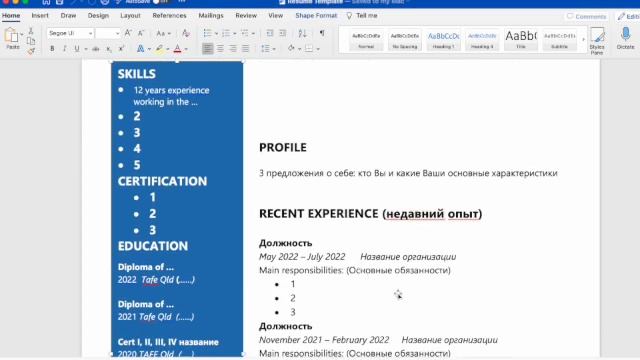
Task: Select the Format Painter brush
Action: [x=31, y=51]
